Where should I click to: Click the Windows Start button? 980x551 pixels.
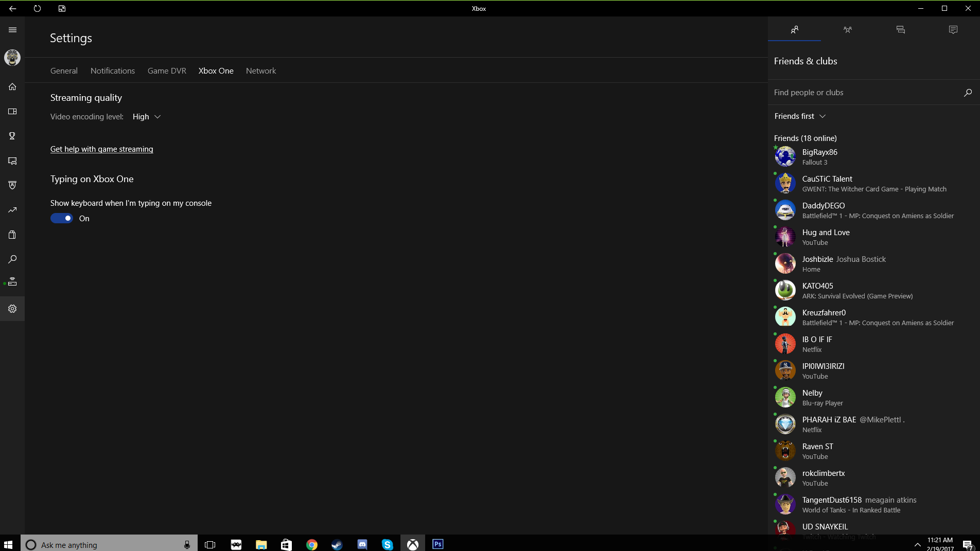point(8,544)
